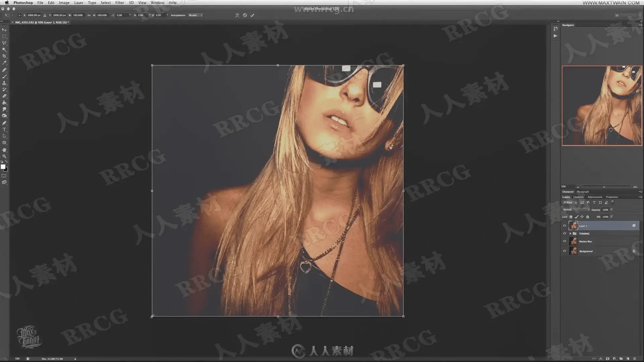Hide the Motion Blur layer
The height and width of the screenshot is (362, 644).
tap(565, 241)
